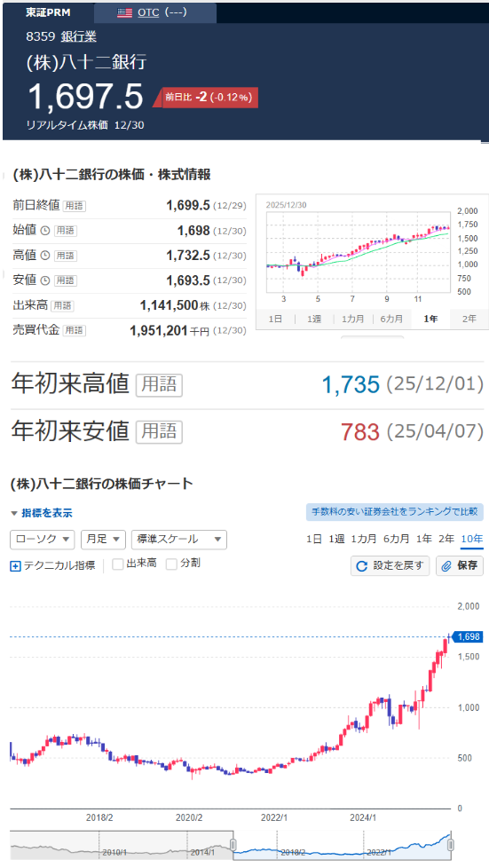Click the 1,697.5 current price
The height and width of the screenshot is (868, 489).
(x=85, y=97)
